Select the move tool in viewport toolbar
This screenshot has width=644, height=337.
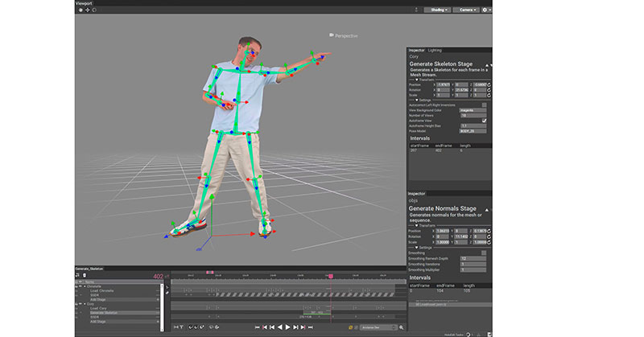point(87,10)
